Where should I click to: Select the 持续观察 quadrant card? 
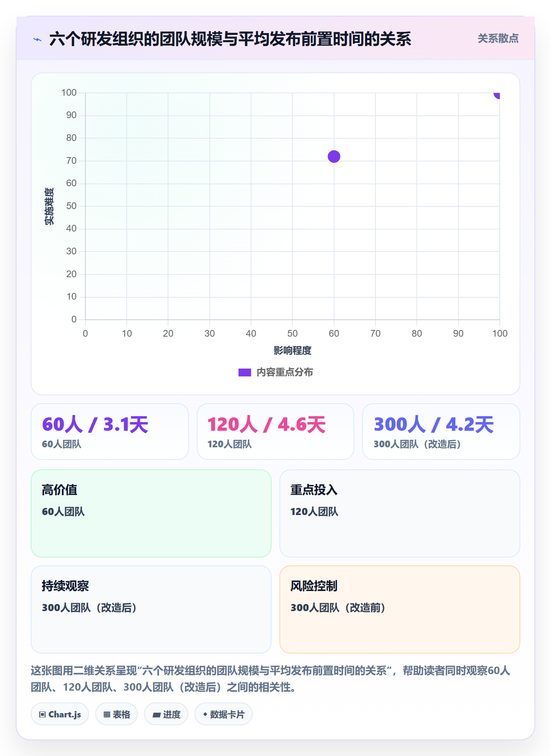[x=151, y=610]
